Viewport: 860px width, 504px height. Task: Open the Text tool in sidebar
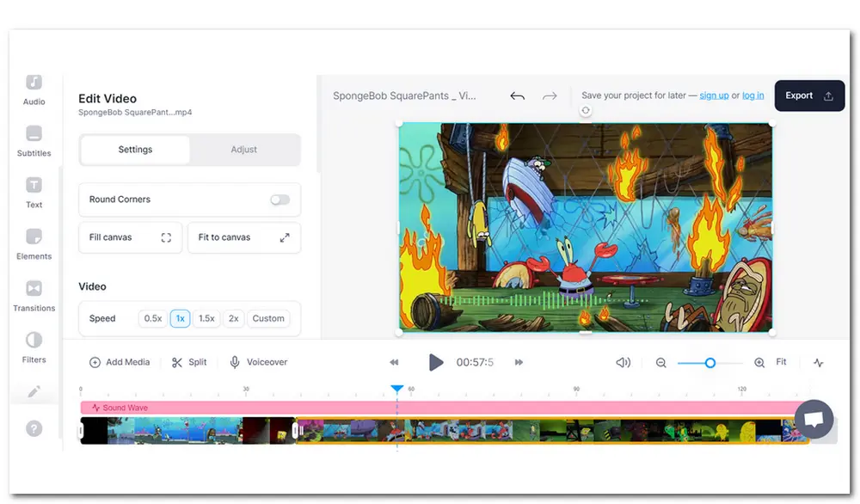click(x=34, y=193)
